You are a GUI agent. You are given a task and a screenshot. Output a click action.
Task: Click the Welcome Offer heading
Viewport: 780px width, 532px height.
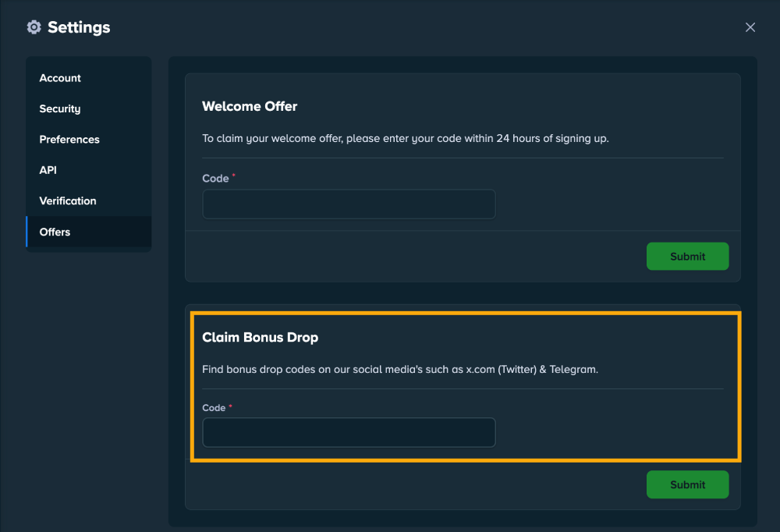(x=250, y=106)
